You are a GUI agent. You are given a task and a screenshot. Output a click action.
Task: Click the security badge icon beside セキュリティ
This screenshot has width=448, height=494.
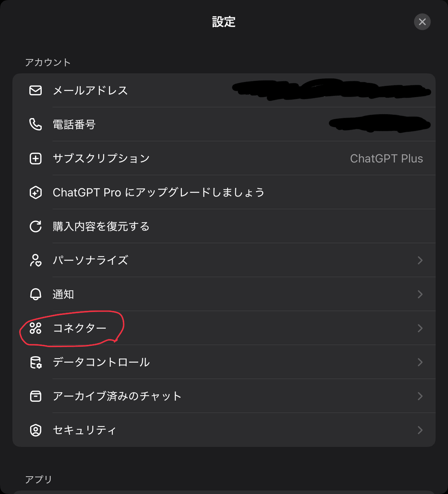(35, 430)
